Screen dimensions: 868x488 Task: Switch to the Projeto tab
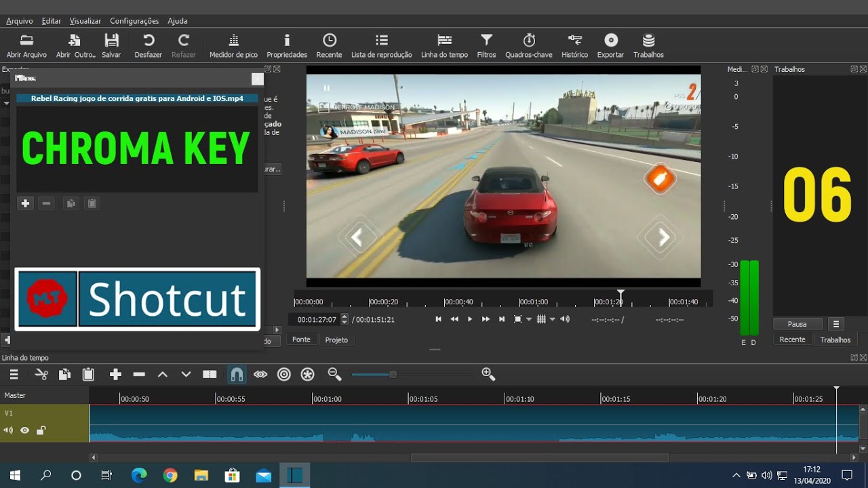(x=336, y=340)
